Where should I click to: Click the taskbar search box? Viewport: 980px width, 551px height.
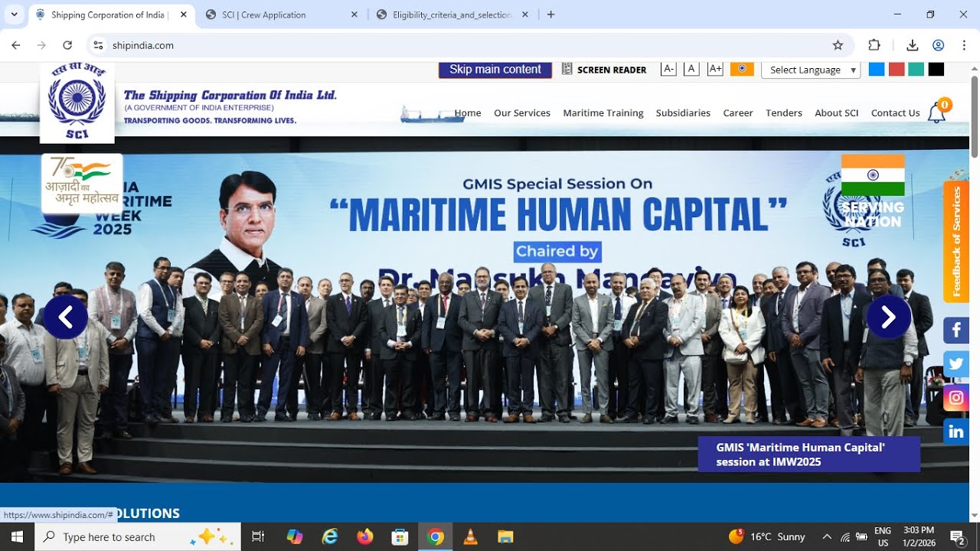138,536
